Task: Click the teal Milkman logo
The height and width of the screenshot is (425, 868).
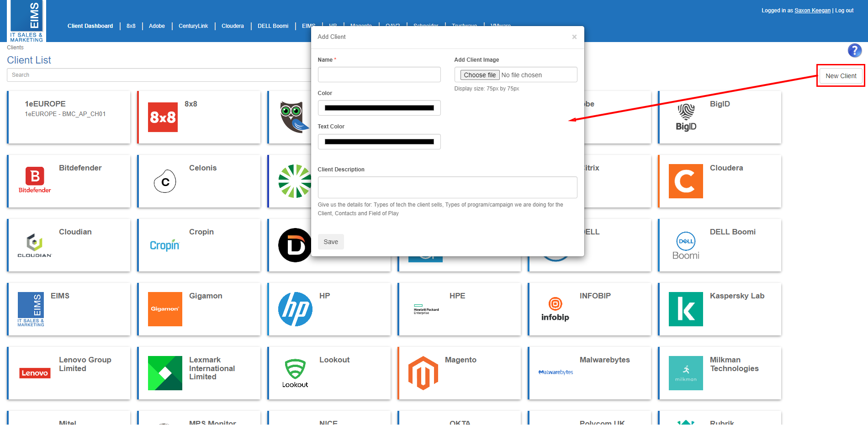Action: (x=686, y=373)
